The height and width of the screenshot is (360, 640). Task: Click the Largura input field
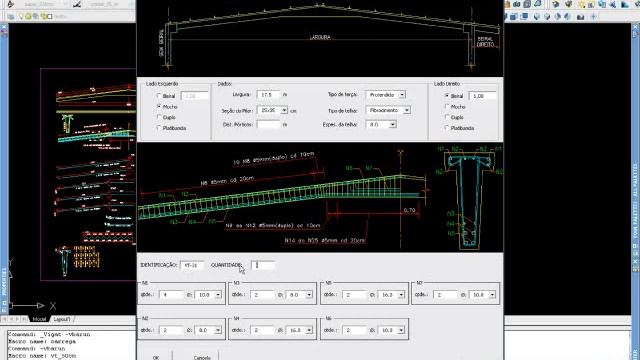tap(268, 95)
